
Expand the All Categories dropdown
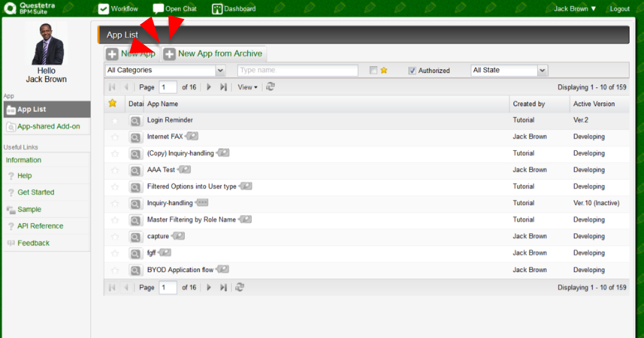point(220,70)
